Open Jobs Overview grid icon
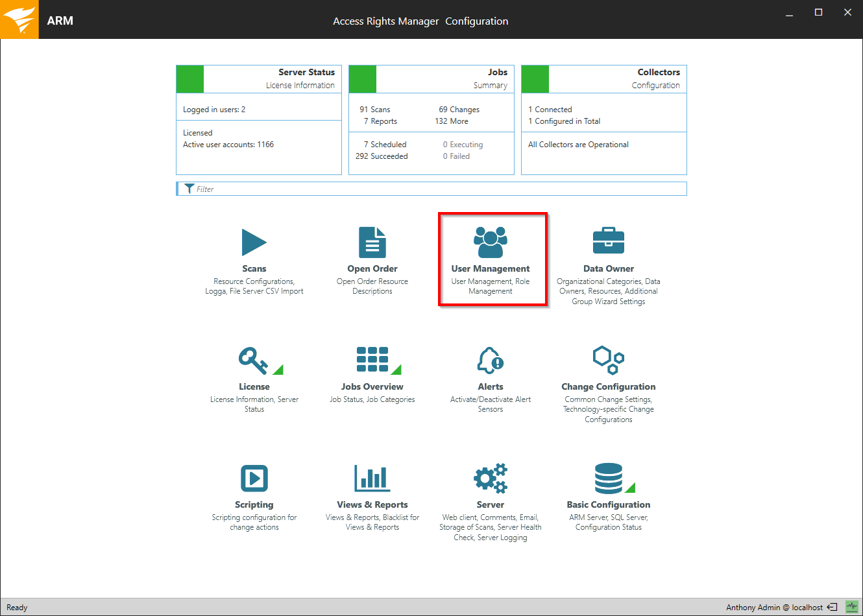Screen dimensions: 863x616 pyautogui.click(x=372, y=360)
